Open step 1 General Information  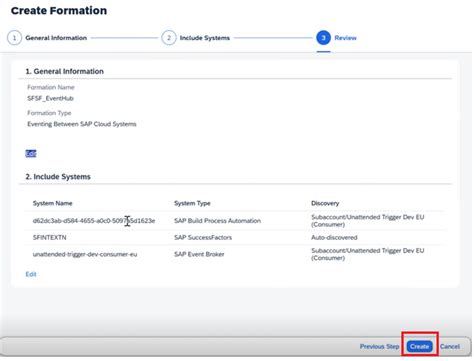[x=47, y=38]
